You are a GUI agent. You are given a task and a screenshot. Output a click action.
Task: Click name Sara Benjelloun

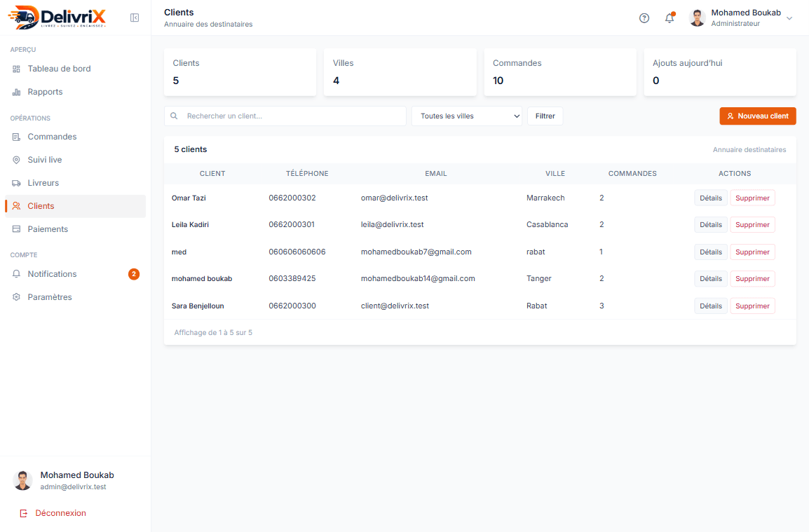pos(198,306)
